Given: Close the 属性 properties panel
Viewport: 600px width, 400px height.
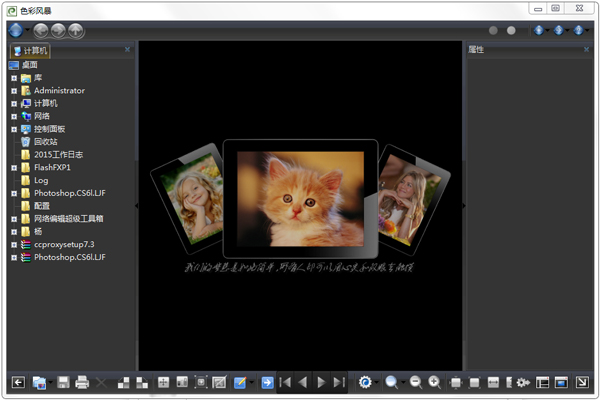Looking at the screenshot, I should coord(586,49).
